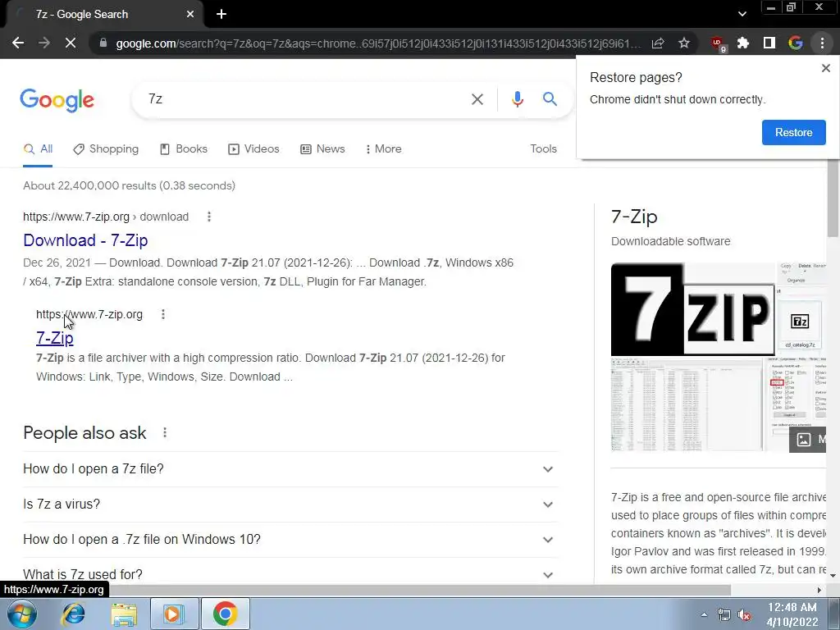Click the Chrome taskbar icon
The width and height of the screenshot is (840, 630).
click(x=225, y=614)
